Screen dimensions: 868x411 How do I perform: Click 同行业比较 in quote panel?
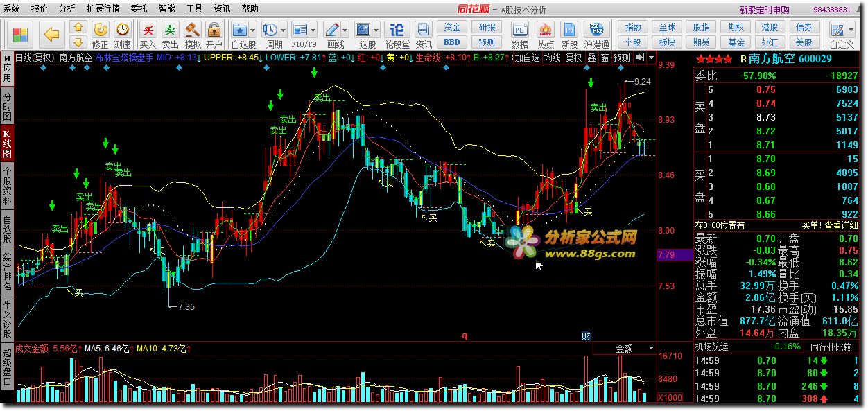tap(831, 347)
